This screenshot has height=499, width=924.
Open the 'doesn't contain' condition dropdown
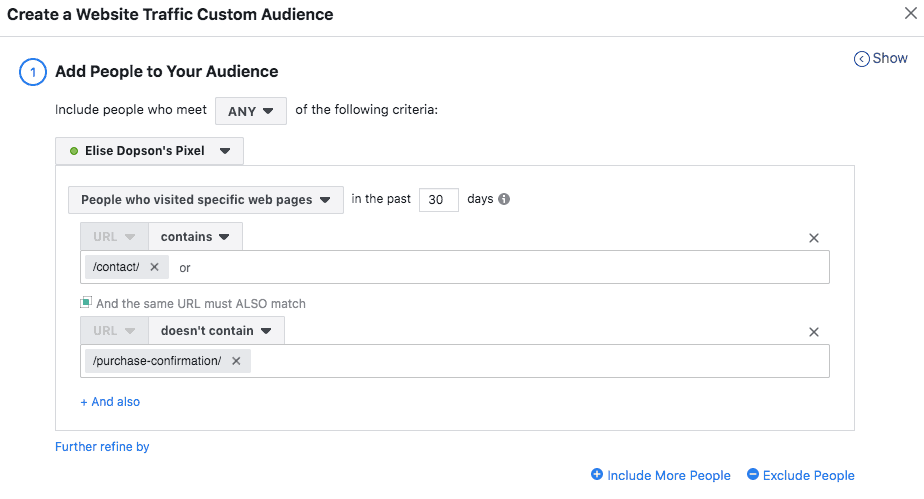coord(216,331)
